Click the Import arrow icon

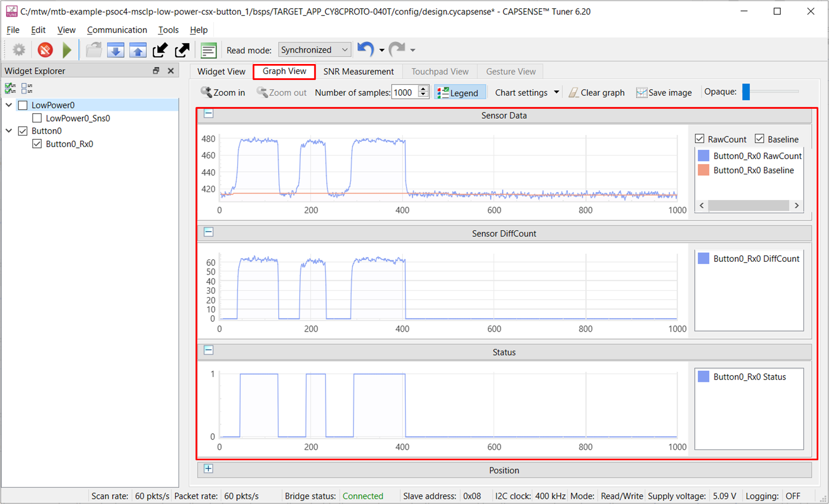coord(160,50)
